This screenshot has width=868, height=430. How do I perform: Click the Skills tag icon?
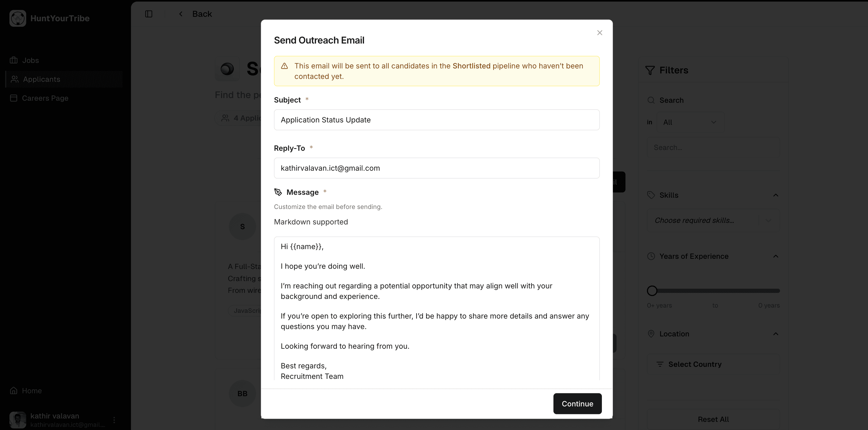(x=651, y=195)
